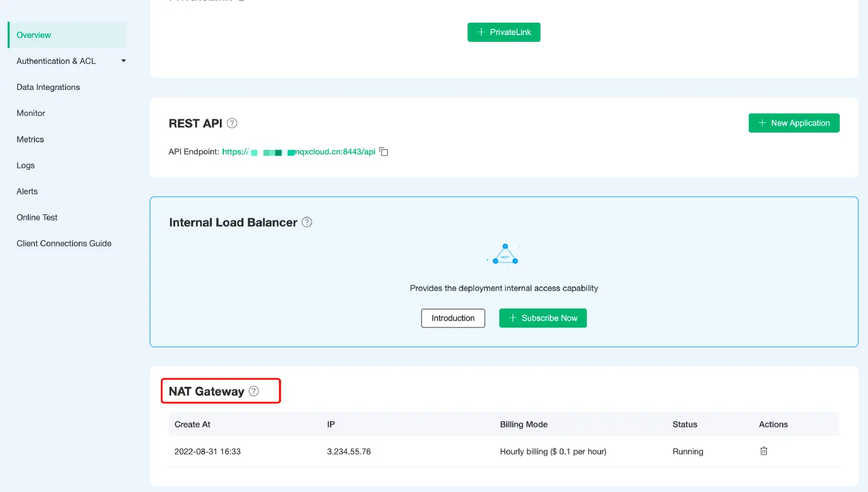Click the NAT Gateway question mark icon
Image resolution: width=868 pixels, height=492 pixels.
coord(253,391)
